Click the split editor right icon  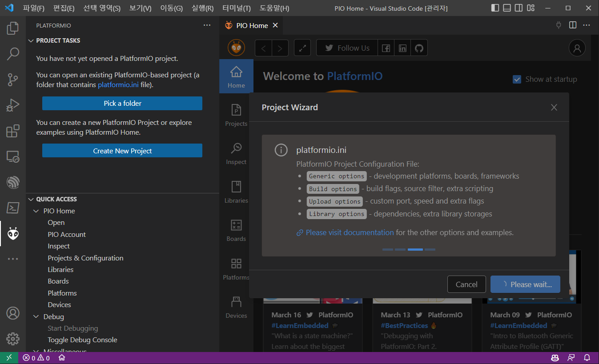[x=573, y=25]
